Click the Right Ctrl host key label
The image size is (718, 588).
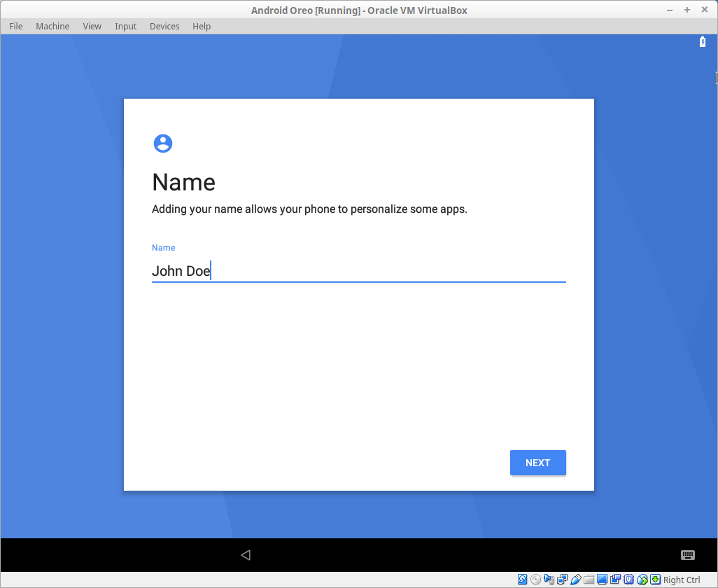(x=682, y=580)
